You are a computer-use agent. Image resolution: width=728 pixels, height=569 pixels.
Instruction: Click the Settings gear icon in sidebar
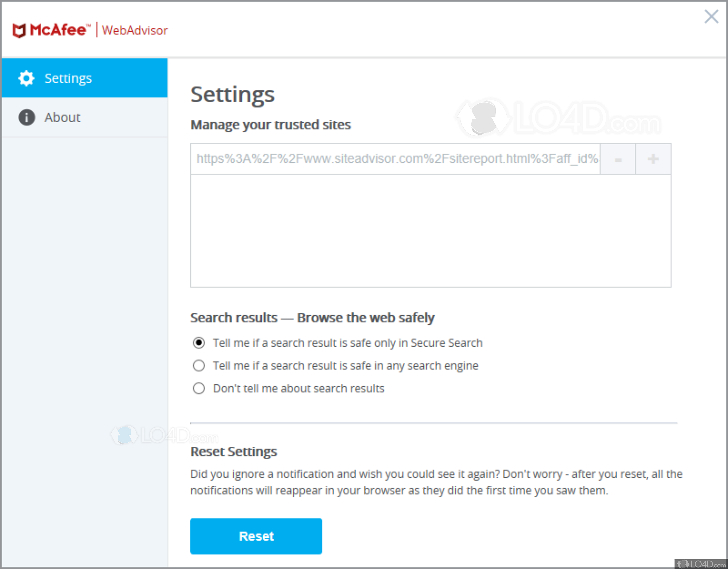click(26, 78)
